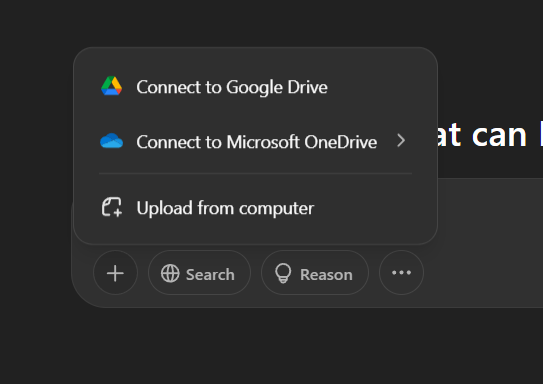
Task: Toggle the Search web option
Action: pos(199,273)
